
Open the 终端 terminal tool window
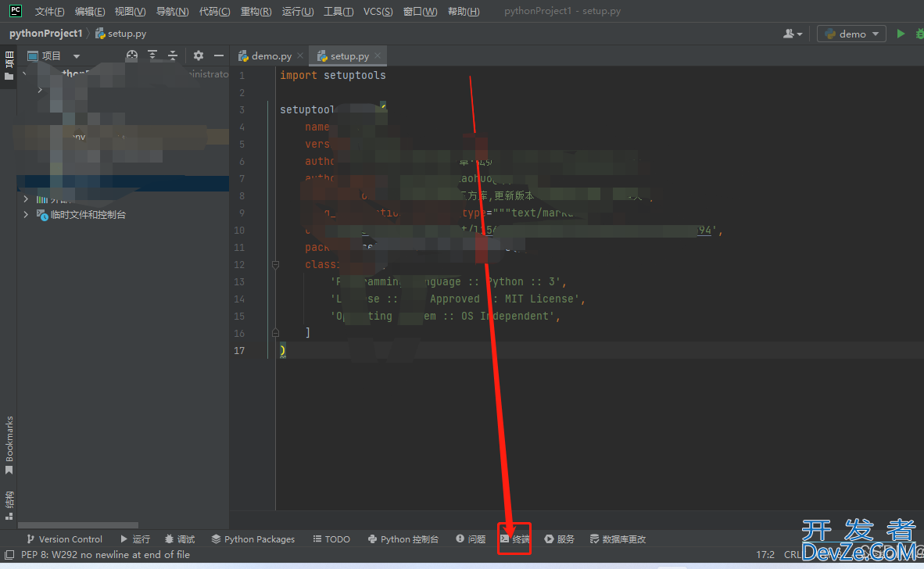[x=515, y=539]
